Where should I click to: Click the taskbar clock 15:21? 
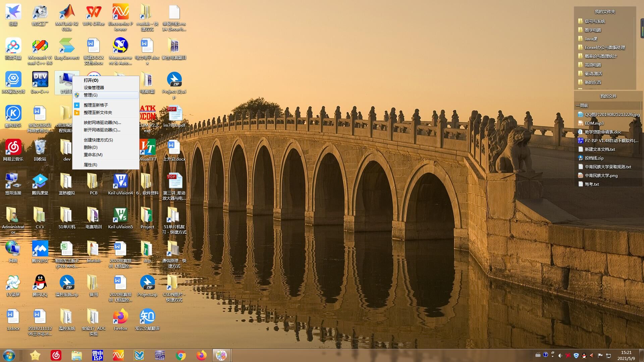[x=626, y=353]
